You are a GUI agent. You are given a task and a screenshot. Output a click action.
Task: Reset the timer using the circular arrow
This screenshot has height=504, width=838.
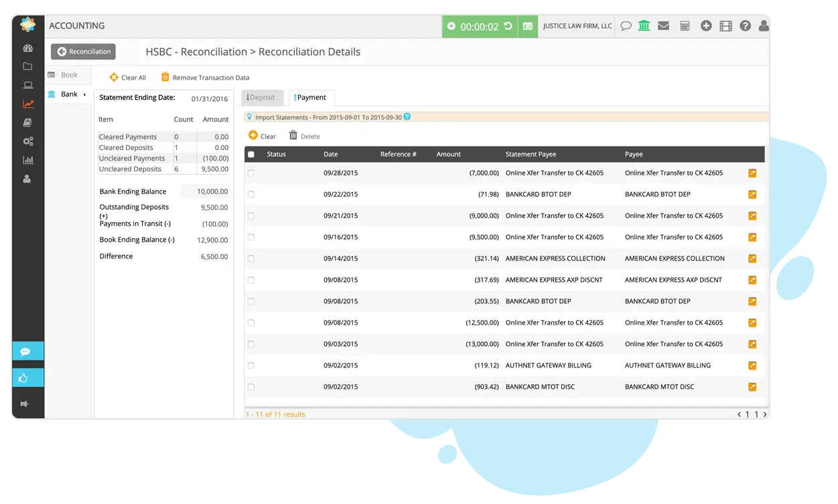tap(508, 26)
